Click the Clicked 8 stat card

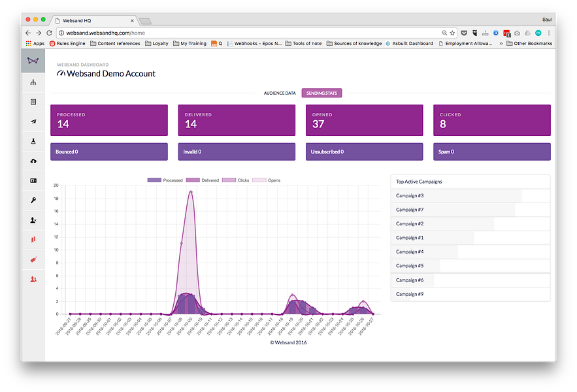tap(492, 120)
